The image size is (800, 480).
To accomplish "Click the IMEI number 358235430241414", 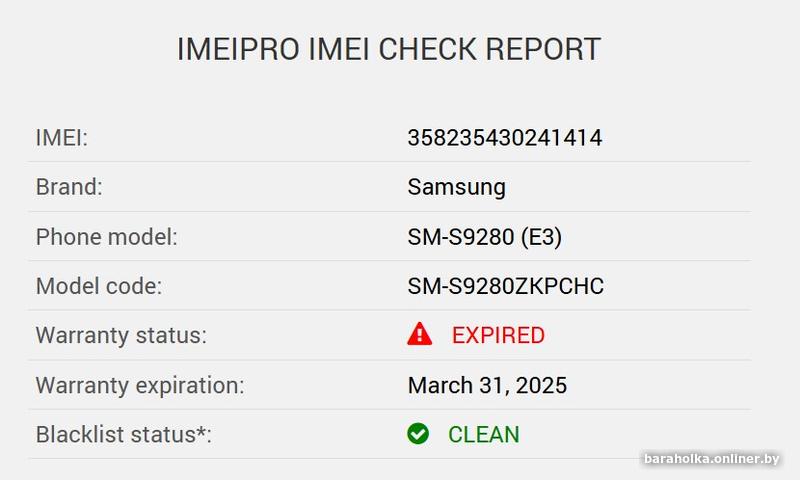I will tap(504, 138).
